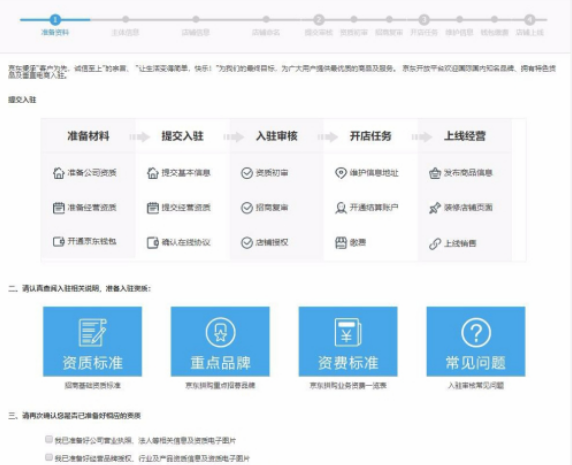Check 我已准备好公司营业执照 confirmation box
572x465 pixels.
pos(49,439)
